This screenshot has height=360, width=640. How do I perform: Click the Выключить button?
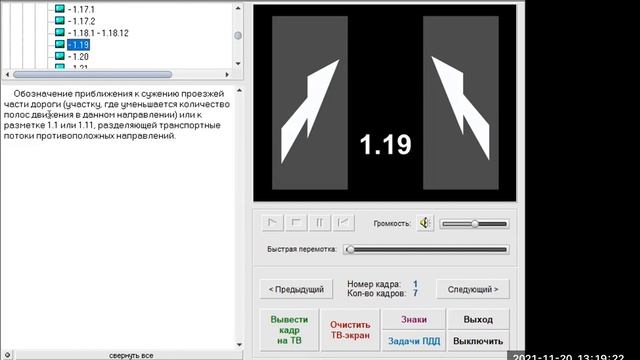point(478,341)
